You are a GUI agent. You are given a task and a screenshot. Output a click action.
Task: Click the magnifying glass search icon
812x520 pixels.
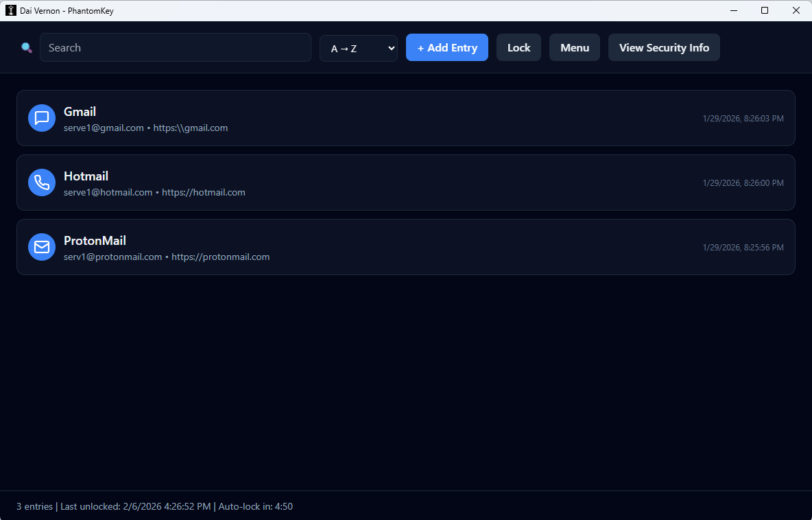pos(25,47)
